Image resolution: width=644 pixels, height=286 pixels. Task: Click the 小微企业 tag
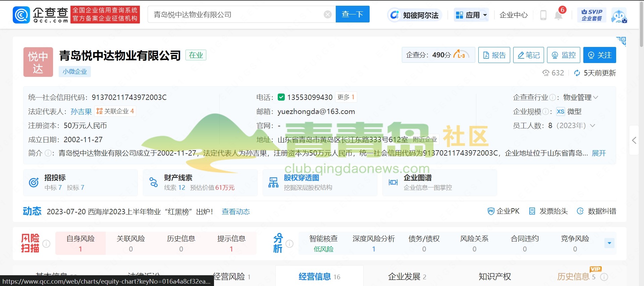click(x=75, y=71)
